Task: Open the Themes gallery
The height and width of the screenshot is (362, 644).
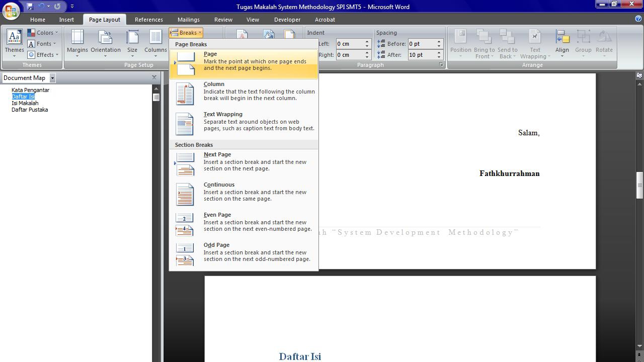Action: click(x=14, y=42)
